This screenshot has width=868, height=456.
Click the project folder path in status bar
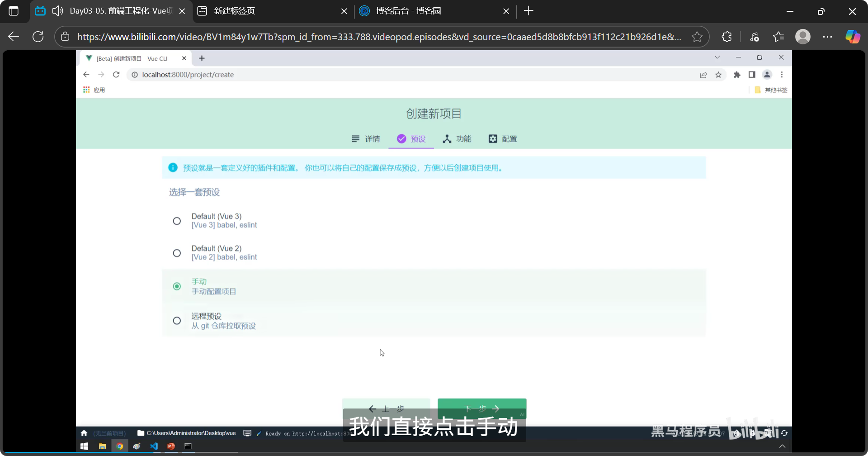pyautogui.click(x=187, y=433)
